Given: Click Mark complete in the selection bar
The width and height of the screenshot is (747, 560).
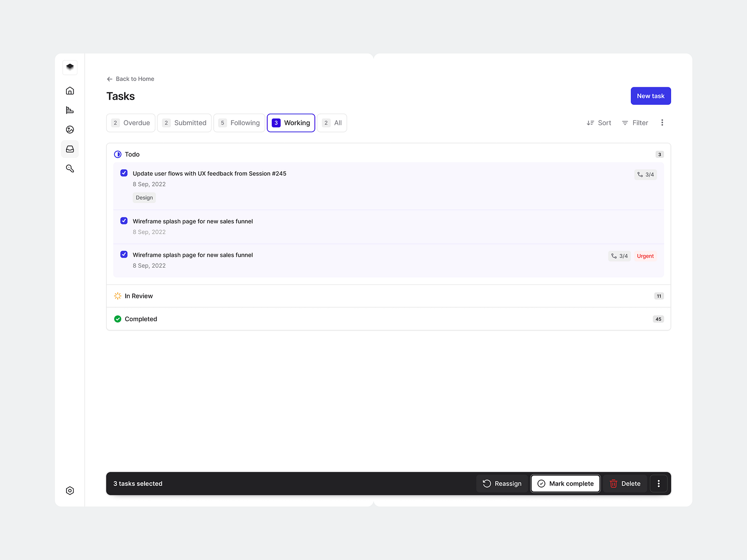Looking at the screenshot, I should click(565, 483).
